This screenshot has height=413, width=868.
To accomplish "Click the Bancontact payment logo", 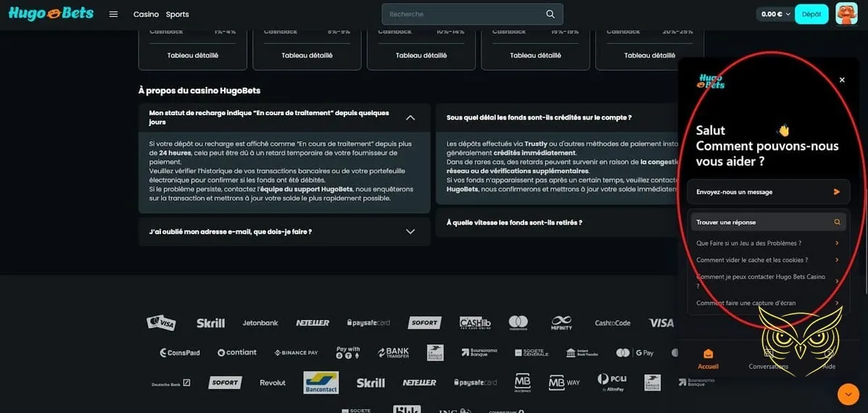I will tap(321, 383).
